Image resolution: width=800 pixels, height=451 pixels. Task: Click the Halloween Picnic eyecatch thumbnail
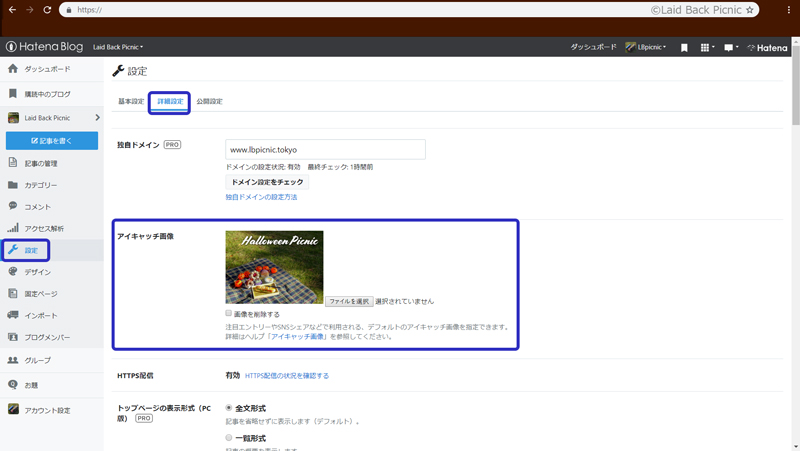tap(274, 267)
